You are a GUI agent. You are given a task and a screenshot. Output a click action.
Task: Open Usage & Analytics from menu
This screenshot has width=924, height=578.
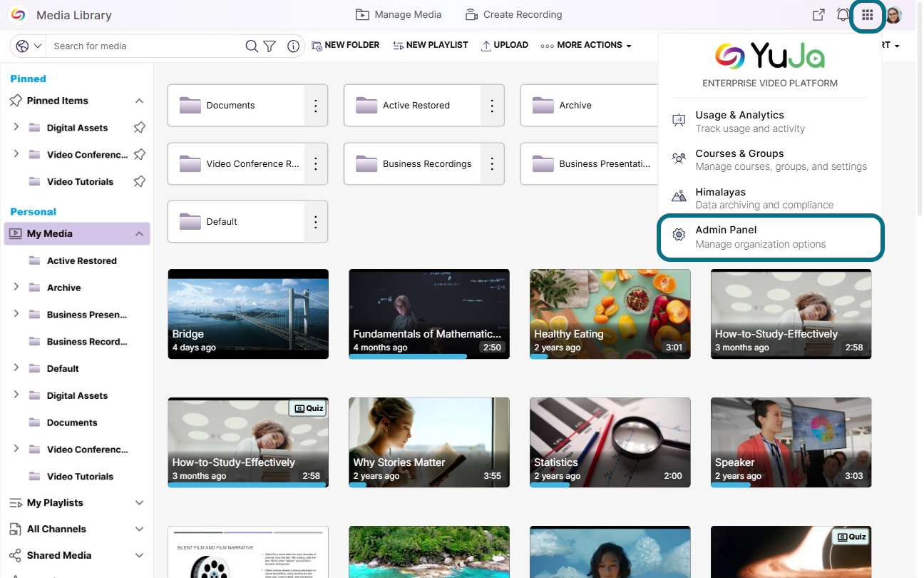770,121
